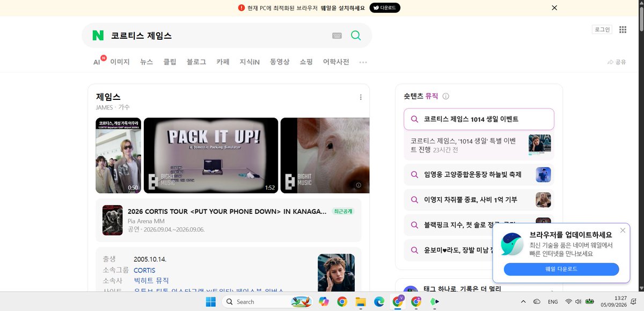Close the Whale browser update popup

coord(623,230)
